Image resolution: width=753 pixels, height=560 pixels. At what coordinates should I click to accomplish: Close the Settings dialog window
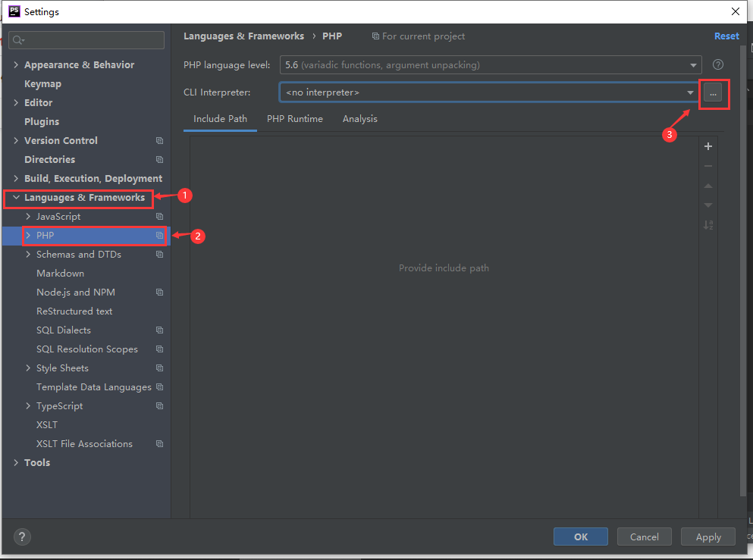coord(736,11)
